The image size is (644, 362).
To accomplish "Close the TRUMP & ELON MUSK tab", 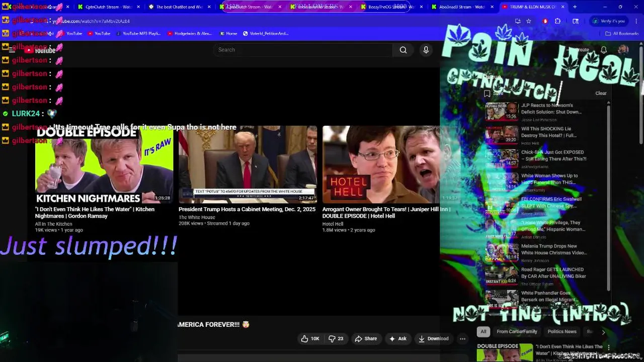I will click(563, 7).
